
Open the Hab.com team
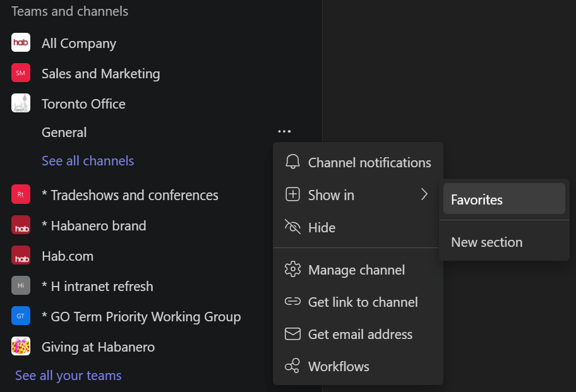68,256
